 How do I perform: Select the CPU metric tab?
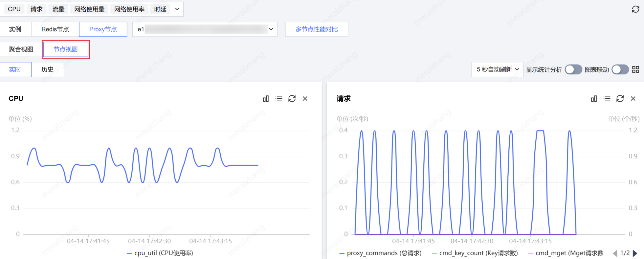point(14,9)
